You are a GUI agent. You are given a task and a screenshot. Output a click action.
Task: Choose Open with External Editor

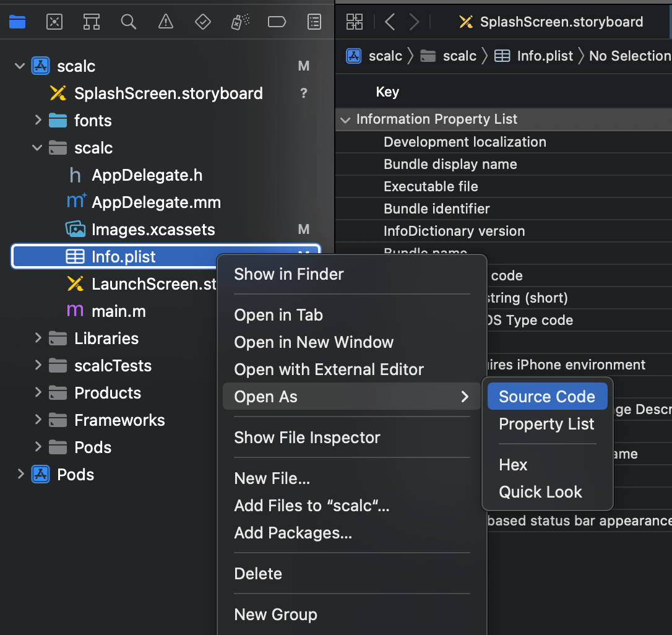(351, 369)
